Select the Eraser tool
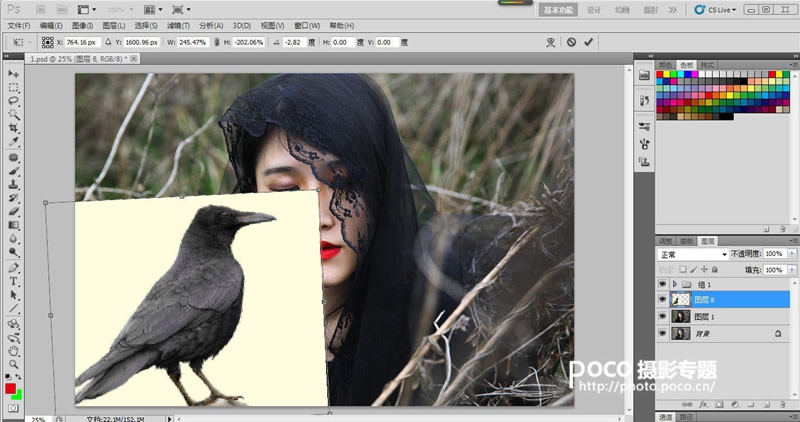 coord(13,211)
